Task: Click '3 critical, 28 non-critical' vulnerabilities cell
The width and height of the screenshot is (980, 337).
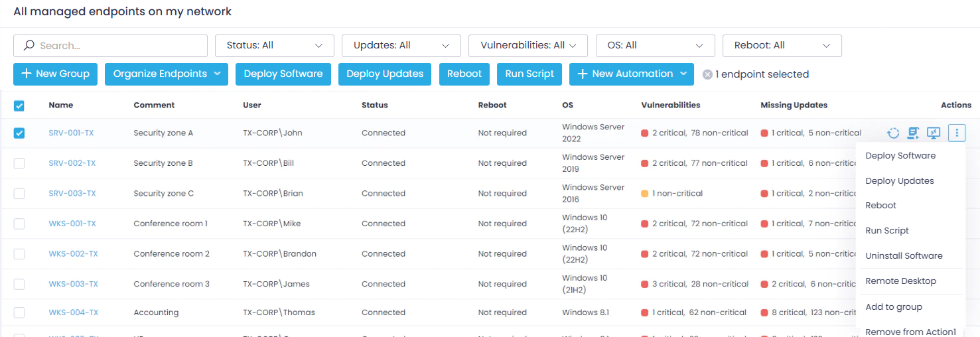Action: coord(695,284)
